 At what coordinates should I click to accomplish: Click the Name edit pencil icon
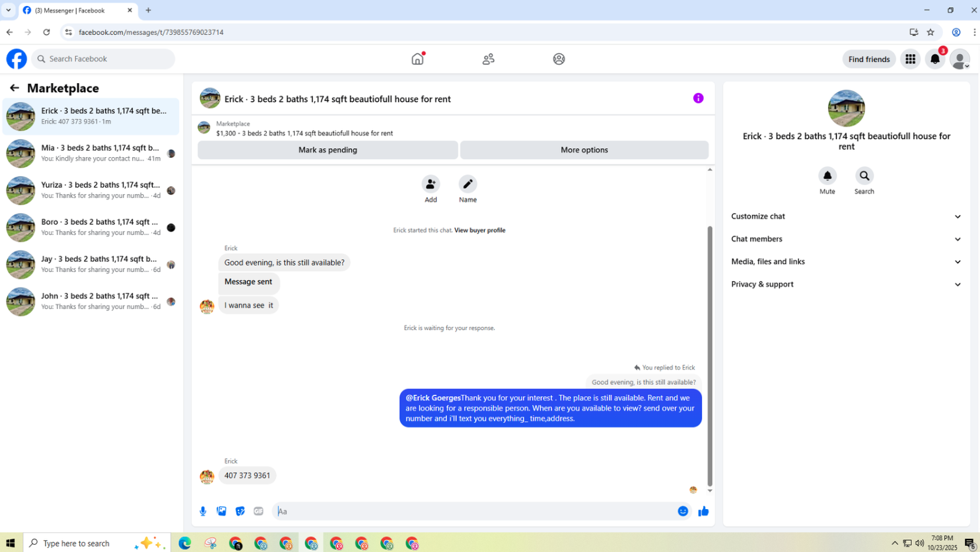[x=468, y=184]
